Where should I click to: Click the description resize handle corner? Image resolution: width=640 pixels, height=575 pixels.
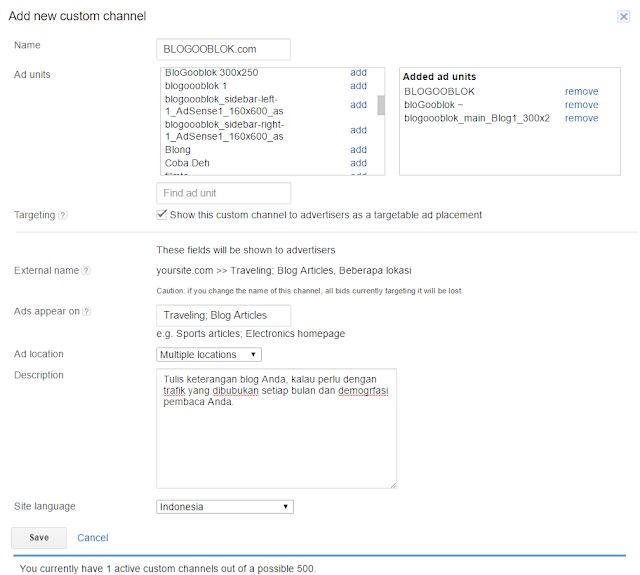393,485
